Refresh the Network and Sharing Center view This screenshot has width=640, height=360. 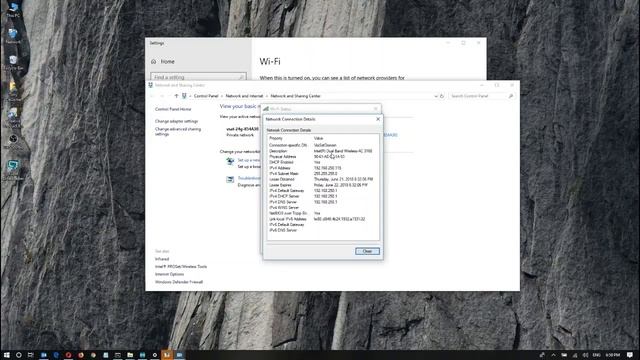pyautogui.click(x=442, y=96)
